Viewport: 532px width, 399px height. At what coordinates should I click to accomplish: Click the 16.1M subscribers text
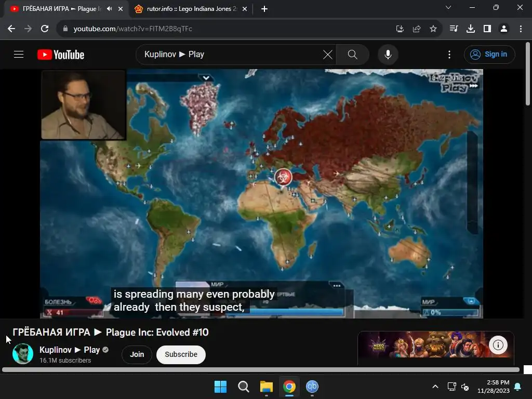click(x=65, y=361)
